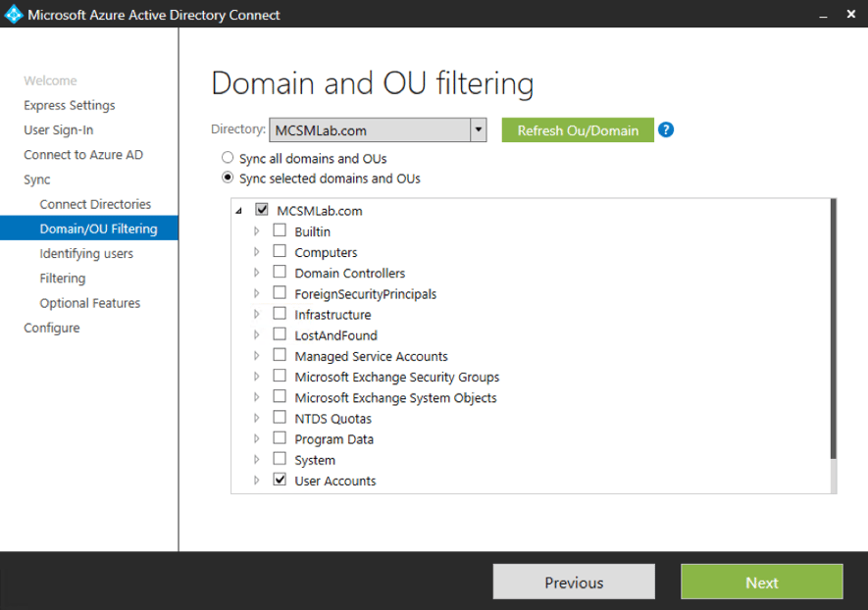868x610 pixels.
Task: Expand the Program Data node
Action: point(256,438)
